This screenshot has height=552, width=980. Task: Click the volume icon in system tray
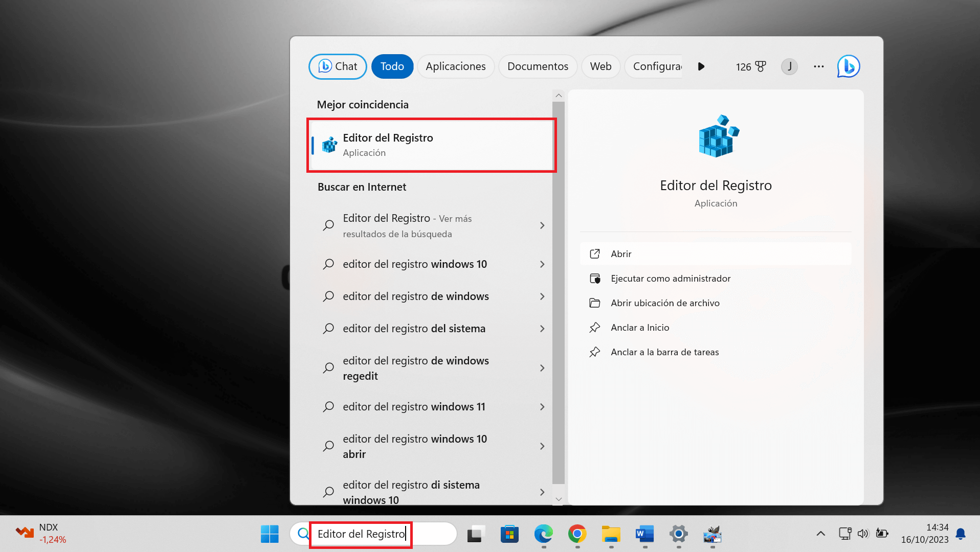(863, 534)
